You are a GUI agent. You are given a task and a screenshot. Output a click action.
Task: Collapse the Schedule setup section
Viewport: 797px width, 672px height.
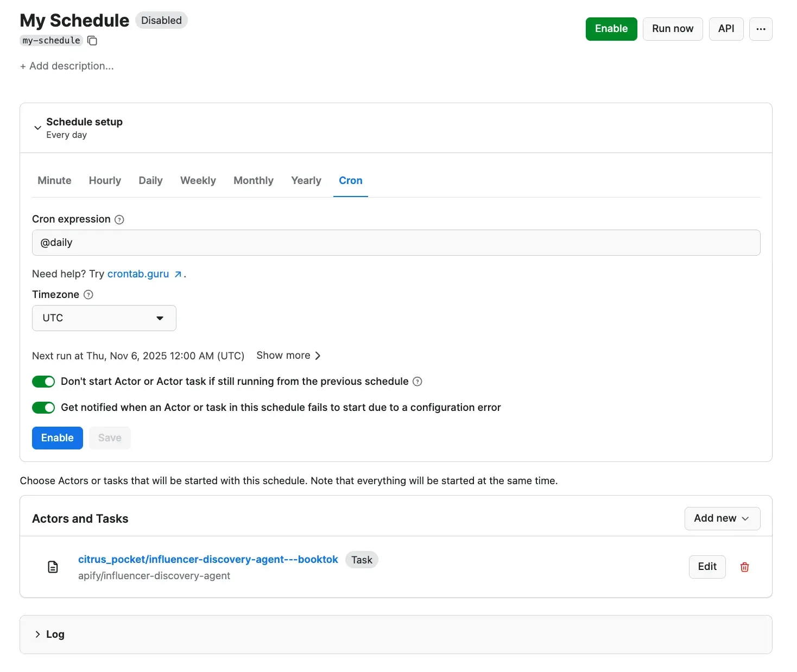click(x=37, y=128)
